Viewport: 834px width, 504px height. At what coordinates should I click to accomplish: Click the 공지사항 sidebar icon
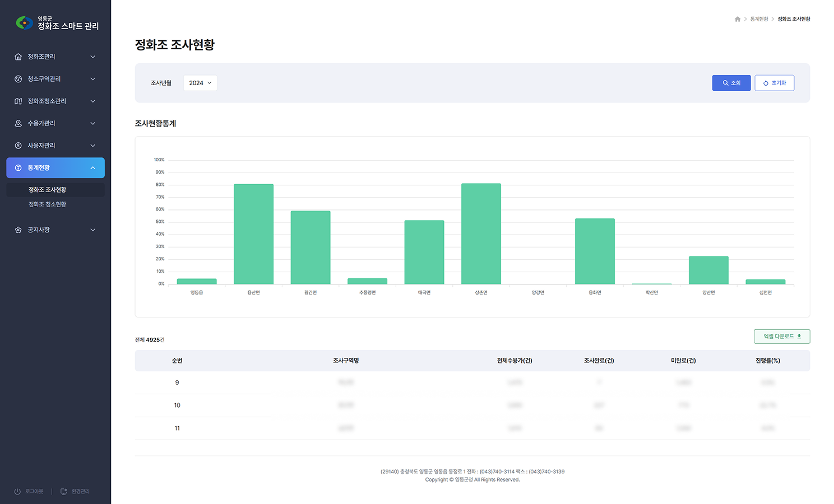(x=18, y=230)
